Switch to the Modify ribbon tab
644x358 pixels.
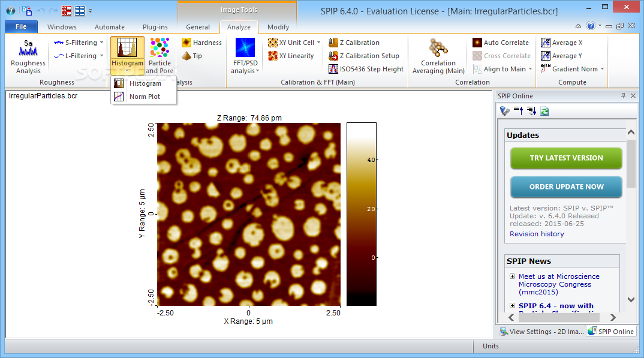[278, 27]
